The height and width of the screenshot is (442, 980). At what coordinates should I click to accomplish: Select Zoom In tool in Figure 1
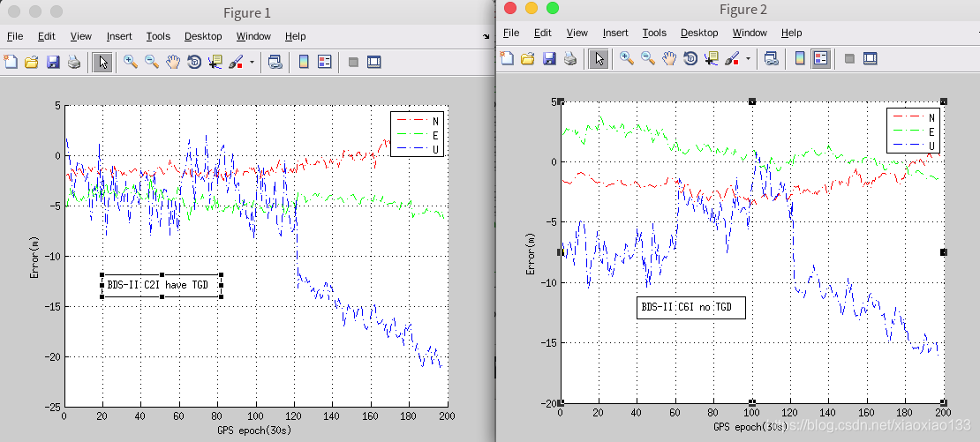point(131,62)
